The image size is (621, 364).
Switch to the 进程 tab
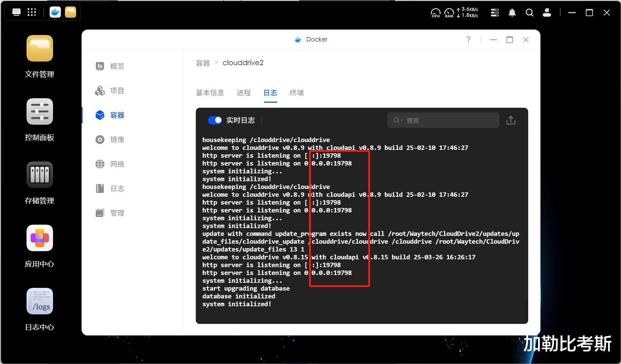tap(244, 93)
